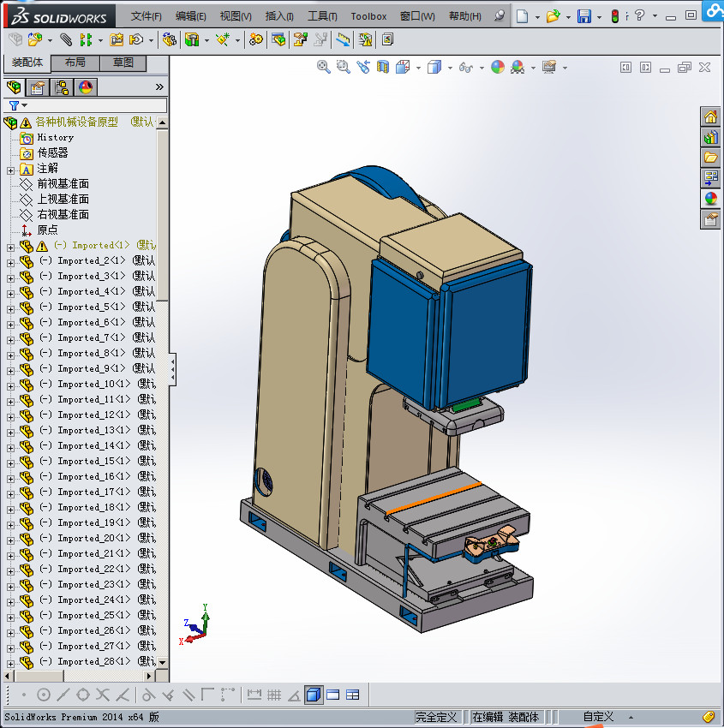
Task: Click the Previous View icon
Action: 363,68
